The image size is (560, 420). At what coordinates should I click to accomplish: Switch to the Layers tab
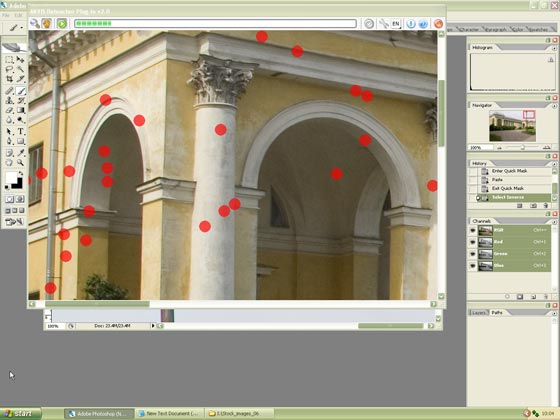[x=478, y=312]
